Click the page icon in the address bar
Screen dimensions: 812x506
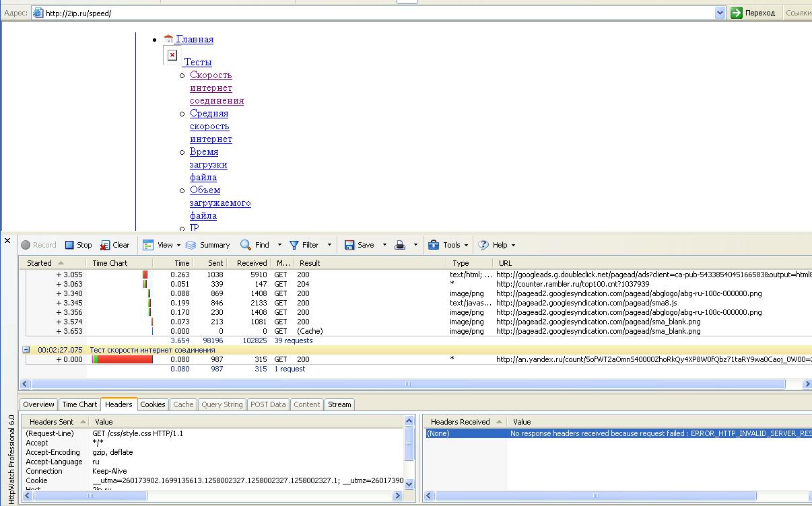point(38,13)
